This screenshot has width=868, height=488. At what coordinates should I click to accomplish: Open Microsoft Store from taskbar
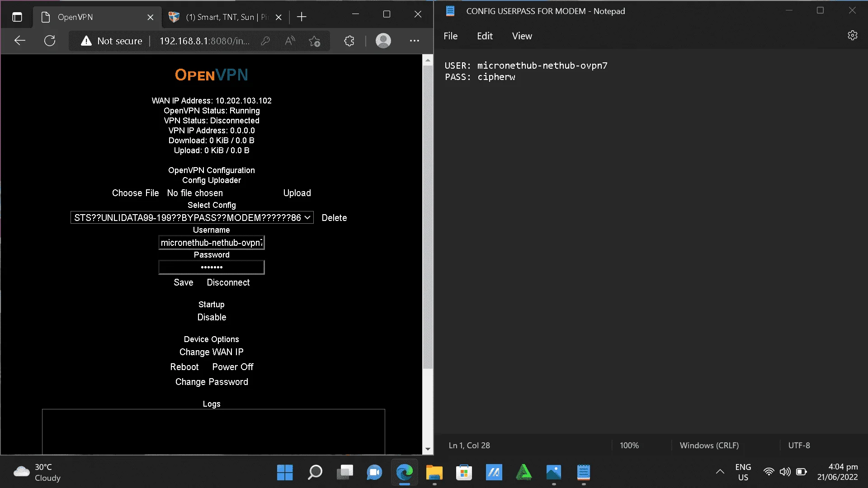tap(464, 473)
